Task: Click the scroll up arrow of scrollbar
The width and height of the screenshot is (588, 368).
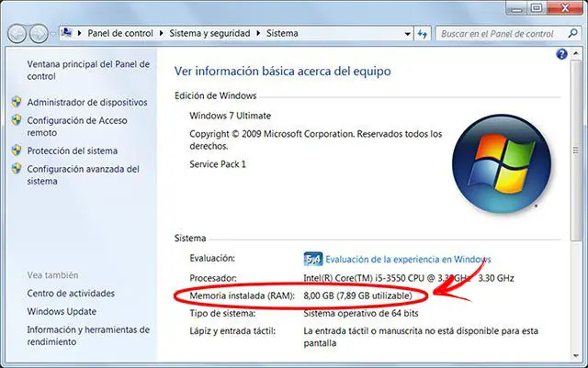Action: pos(576,54)
